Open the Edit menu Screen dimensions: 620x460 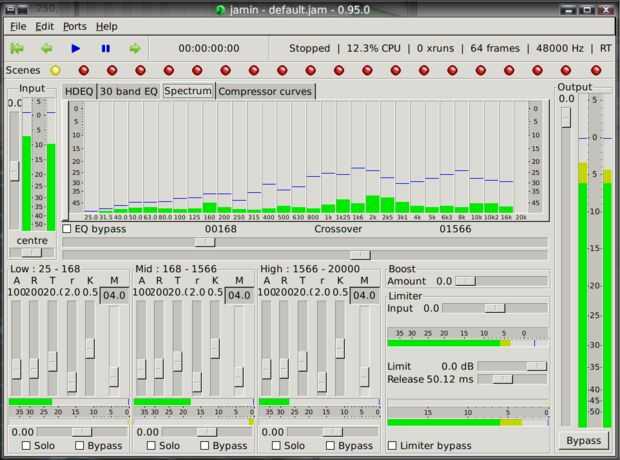pos(44,27)
